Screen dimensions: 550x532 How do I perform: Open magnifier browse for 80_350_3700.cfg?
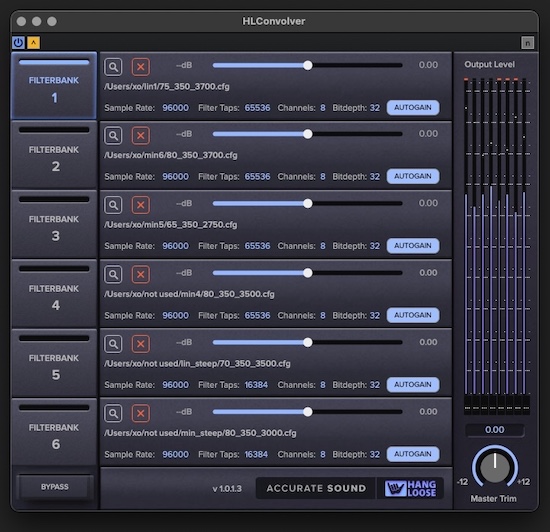tap(113, 135)
